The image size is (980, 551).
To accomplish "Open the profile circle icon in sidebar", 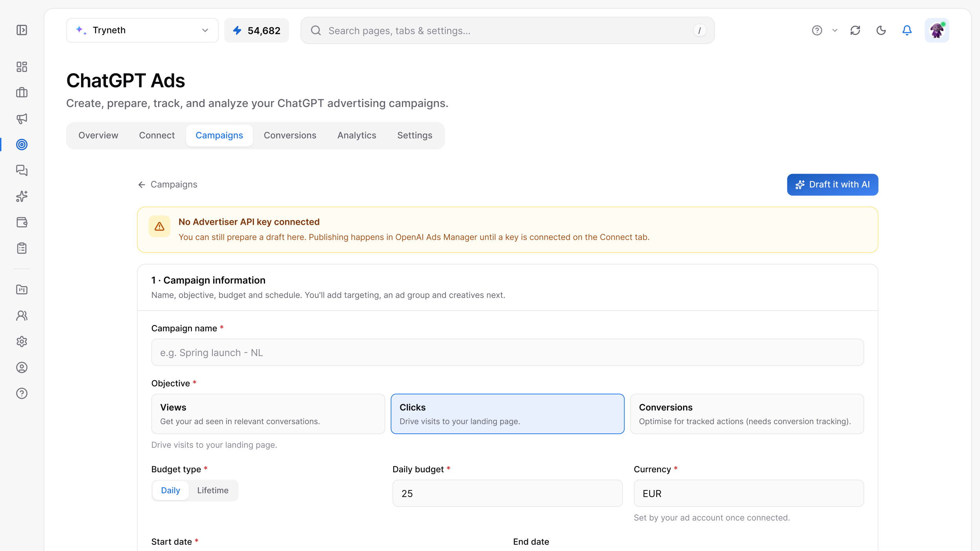I will tap(22, 368).
